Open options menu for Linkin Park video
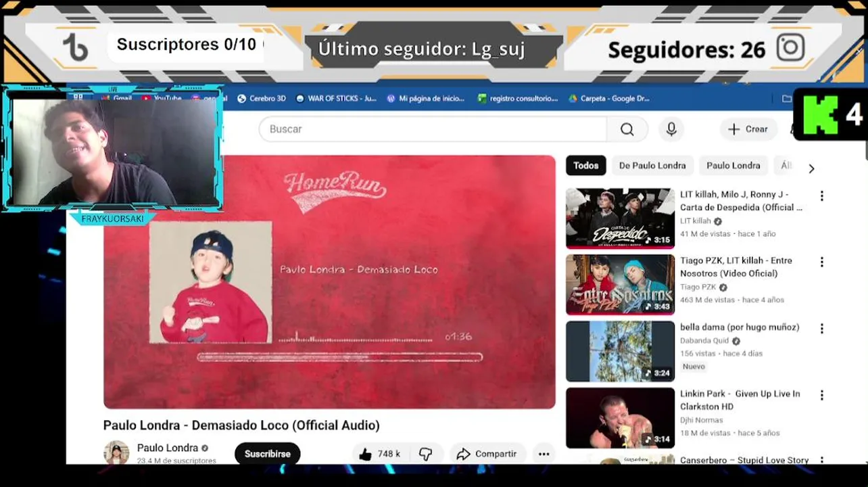Image resolution: width=868 pixels, height=487 pixels. pyautogui.click(x=821, y=395)
